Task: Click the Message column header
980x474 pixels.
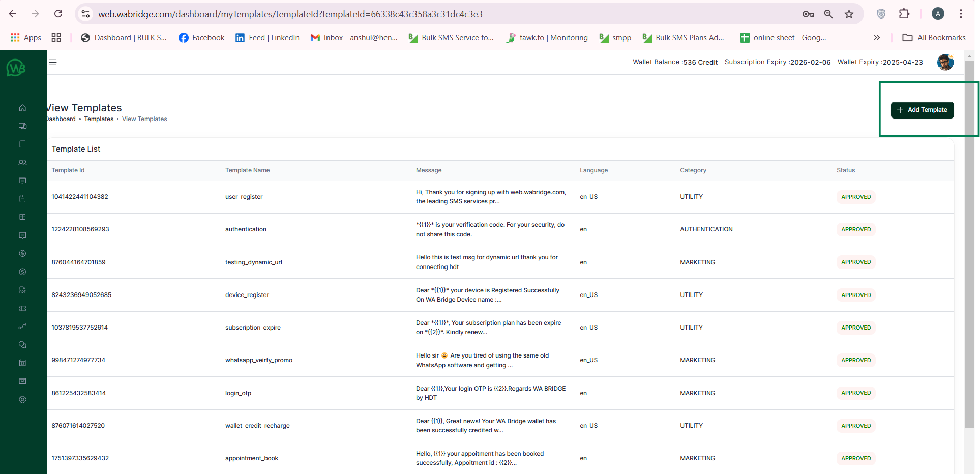Action: (x=429, y=170)
